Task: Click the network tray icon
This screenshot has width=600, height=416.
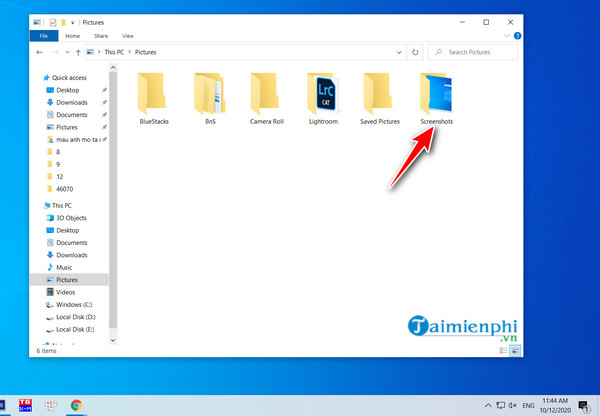Action: coord(501,405)
